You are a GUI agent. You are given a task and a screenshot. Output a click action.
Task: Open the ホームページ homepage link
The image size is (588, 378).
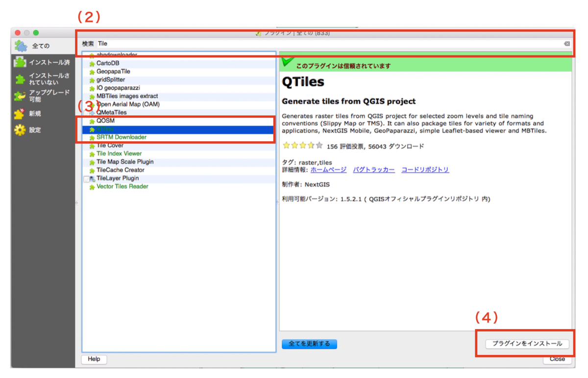pos(328,170)
